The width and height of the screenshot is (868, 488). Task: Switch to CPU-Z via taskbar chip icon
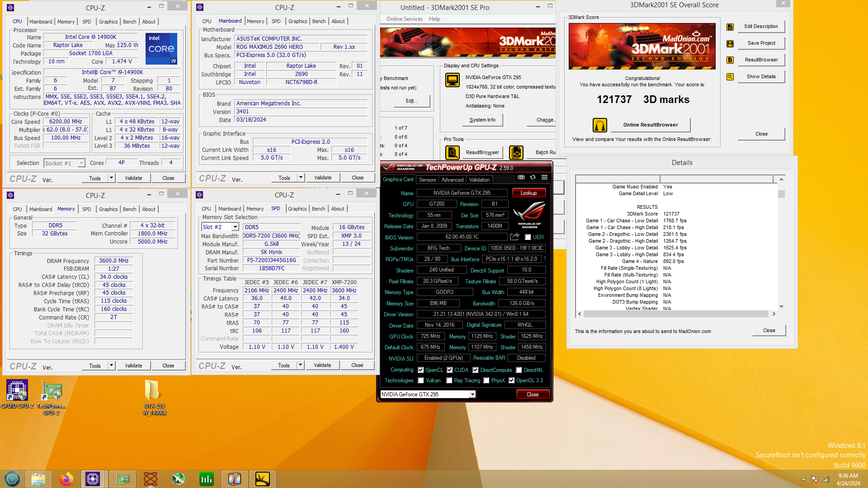coord(93,479)
